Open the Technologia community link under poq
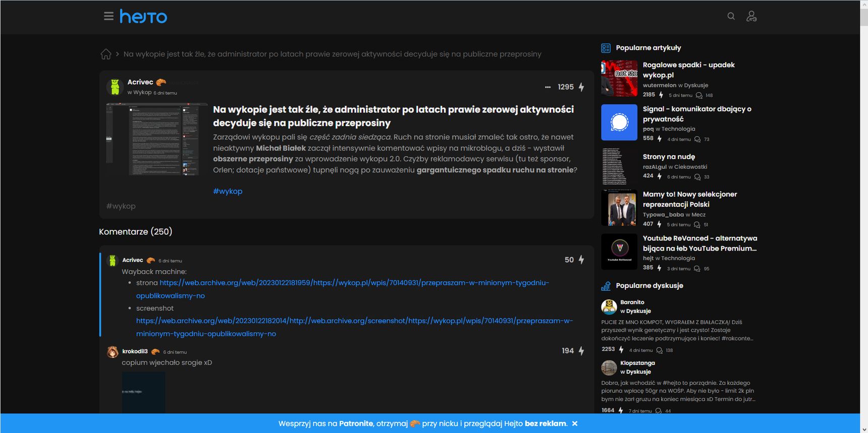Image resolution: width=868 pixels, height=433 pixels. (x=678, y=129)
